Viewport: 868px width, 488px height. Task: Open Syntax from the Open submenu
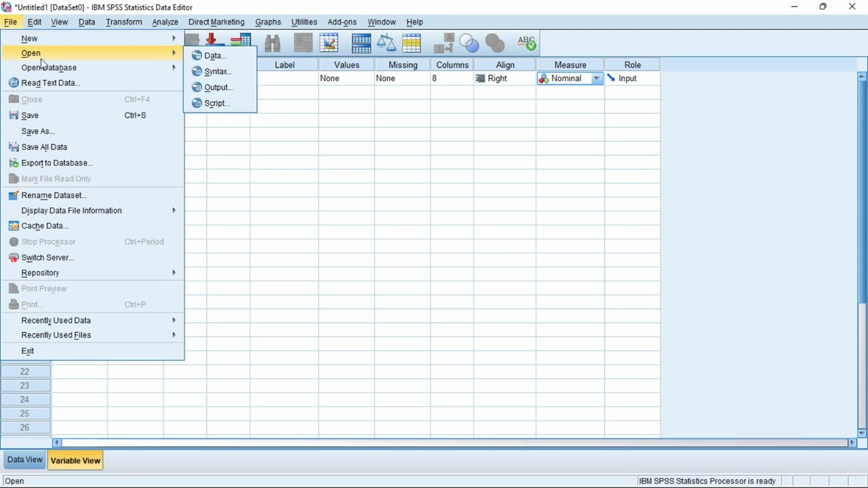pyautogui.click(x=220, y=71)
